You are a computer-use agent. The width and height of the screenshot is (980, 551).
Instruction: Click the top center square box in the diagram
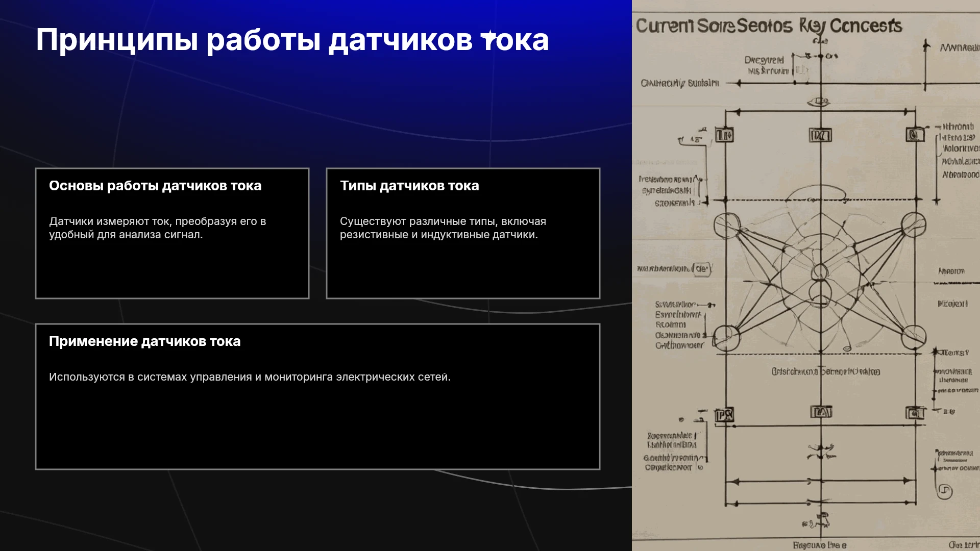click(x=820, y=135)
